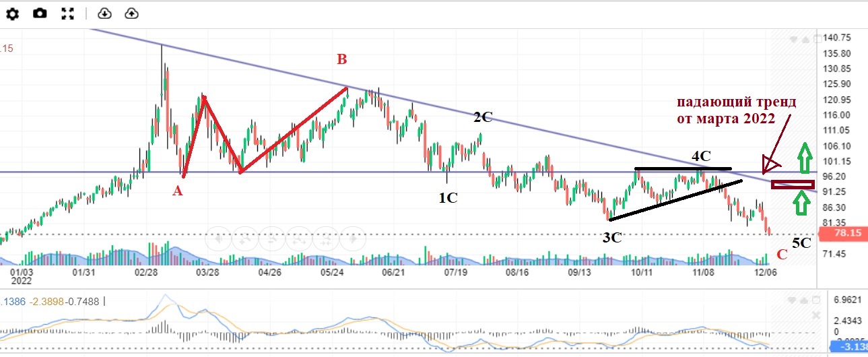Click the cloud upload icon to save the chart
868x357 pixels.
[132, 13]
